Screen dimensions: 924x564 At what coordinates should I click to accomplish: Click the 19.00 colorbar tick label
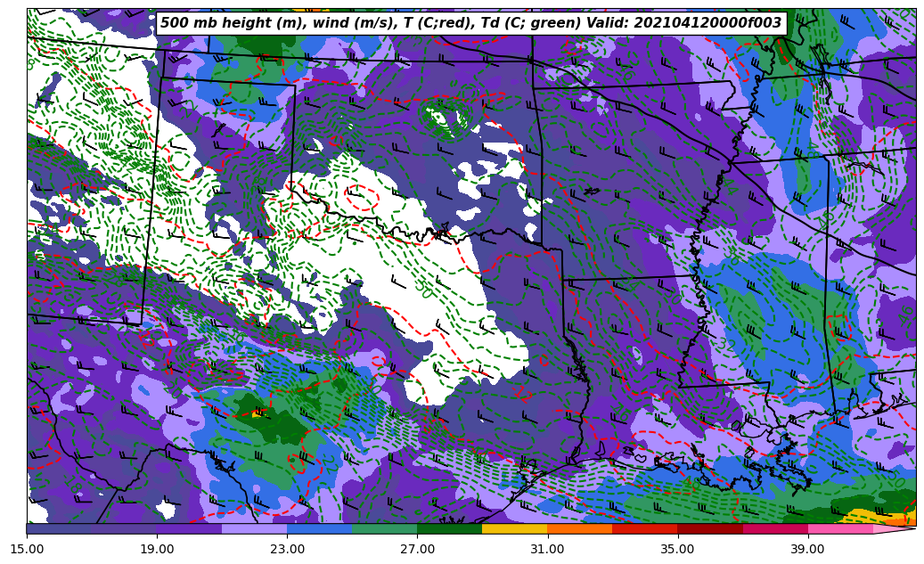click(x=157, y=549)
